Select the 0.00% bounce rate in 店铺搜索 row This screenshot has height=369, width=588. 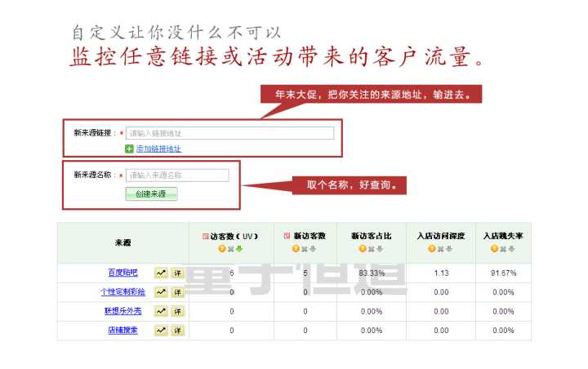point(503,331)
